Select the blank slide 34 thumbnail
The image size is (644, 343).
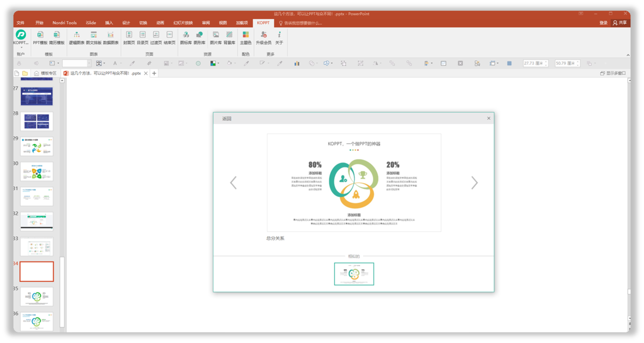(x=36, y=271)
